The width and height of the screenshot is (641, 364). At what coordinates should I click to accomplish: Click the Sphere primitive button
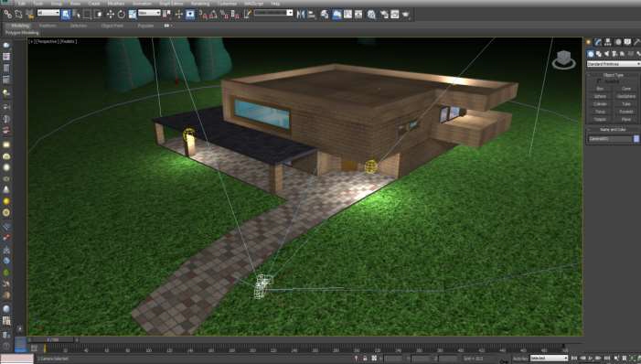(x=600, y=97)
